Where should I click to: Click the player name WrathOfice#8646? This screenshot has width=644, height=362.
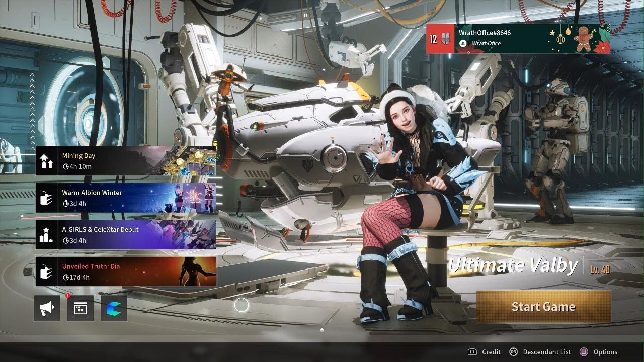485,33
